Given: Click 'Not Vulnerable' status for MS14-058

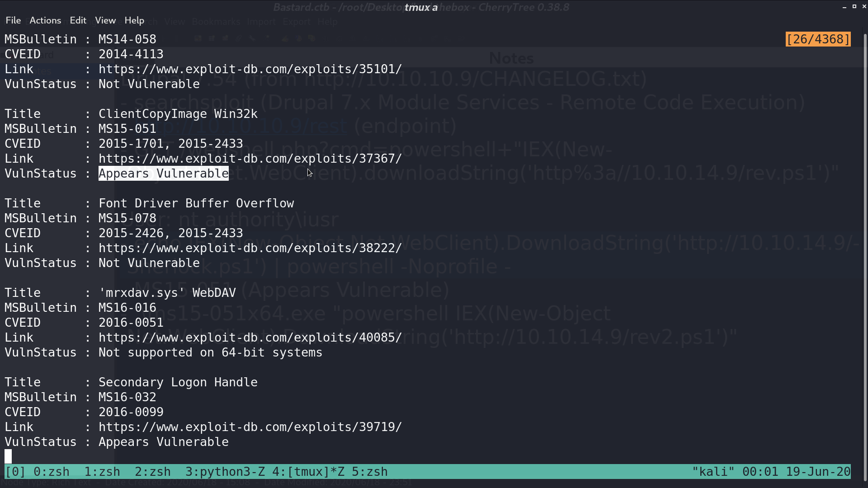Looking at the screenshot, I should [x=149, y=84].
